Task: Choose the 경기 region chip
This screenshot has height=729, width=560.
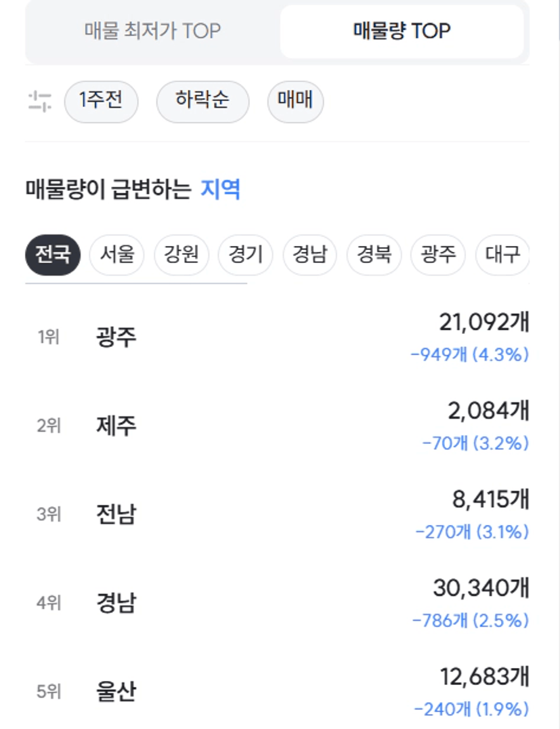Action: point(245,255)
